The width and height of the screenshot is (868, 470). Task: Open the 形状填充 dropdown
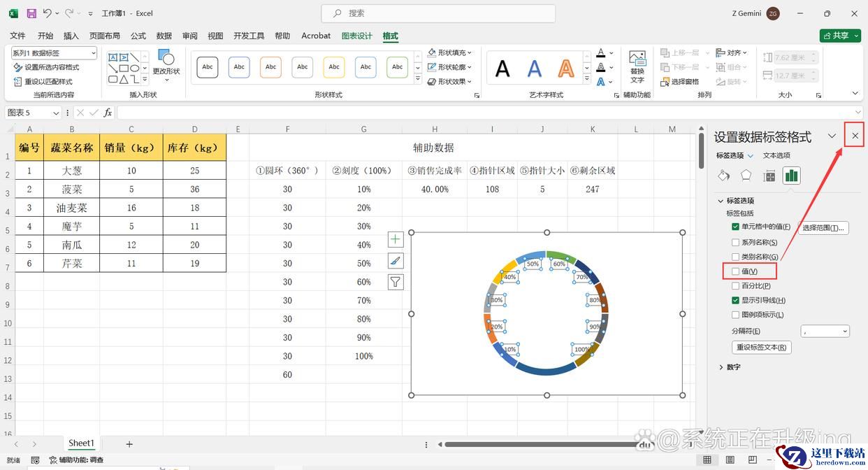(x=450, y=53)
